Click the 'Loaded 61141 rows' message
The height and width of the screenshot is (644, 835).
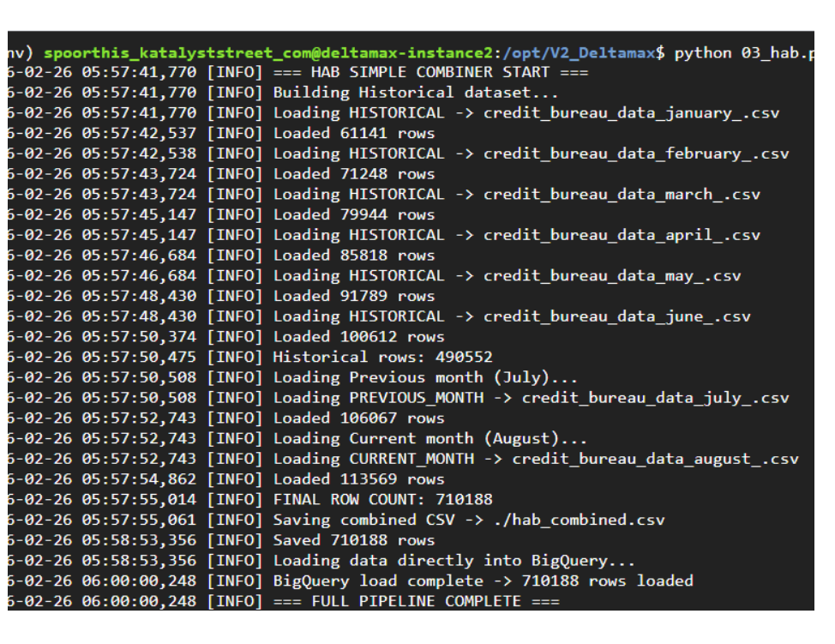click(353, 134)
